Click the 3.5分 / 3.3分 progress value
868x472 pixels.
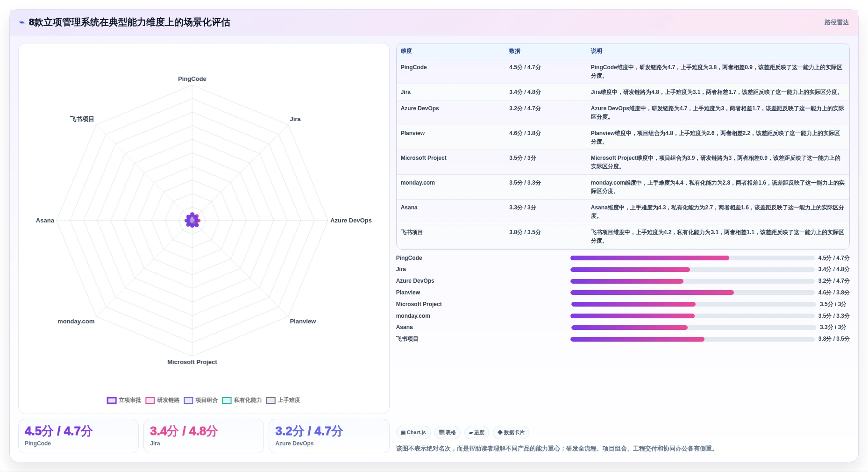point(834,316)
